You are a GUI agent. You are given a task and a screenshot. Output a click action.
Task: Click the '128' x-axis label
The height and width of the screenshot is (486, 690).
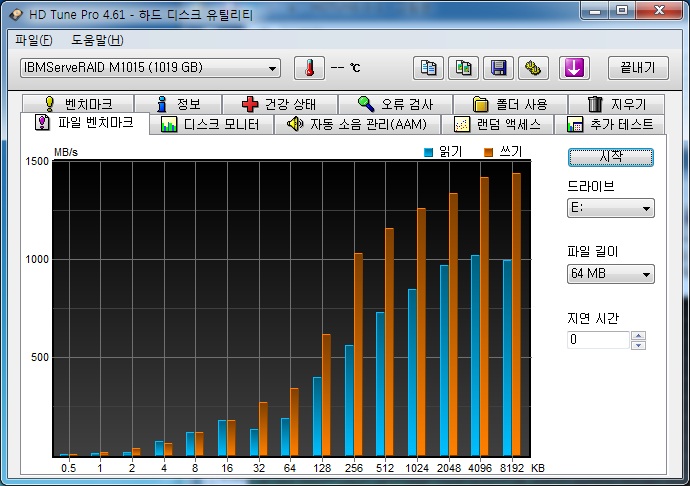[x=322, y=468]
